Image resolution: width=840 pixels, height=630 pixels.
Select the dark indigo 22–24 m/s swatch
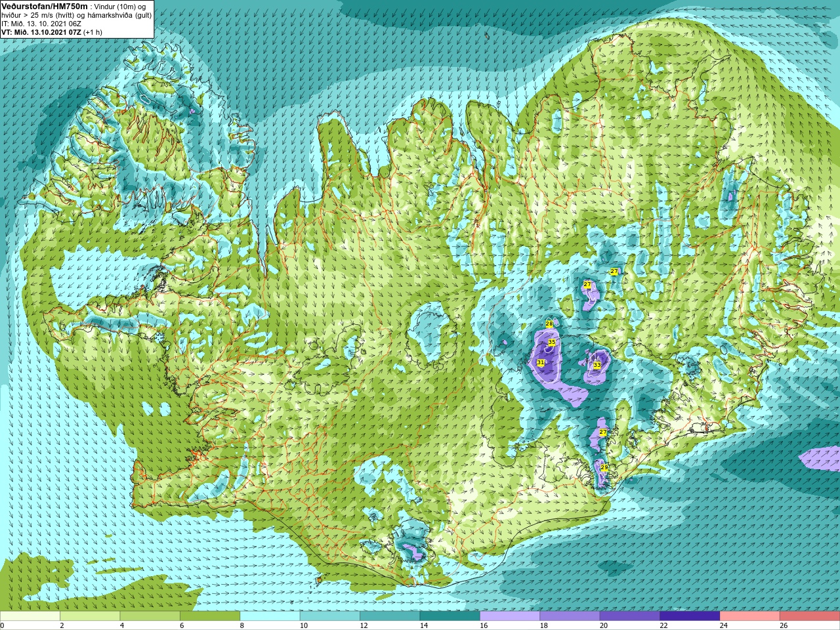pyautogui.click(x=690, y=616)
